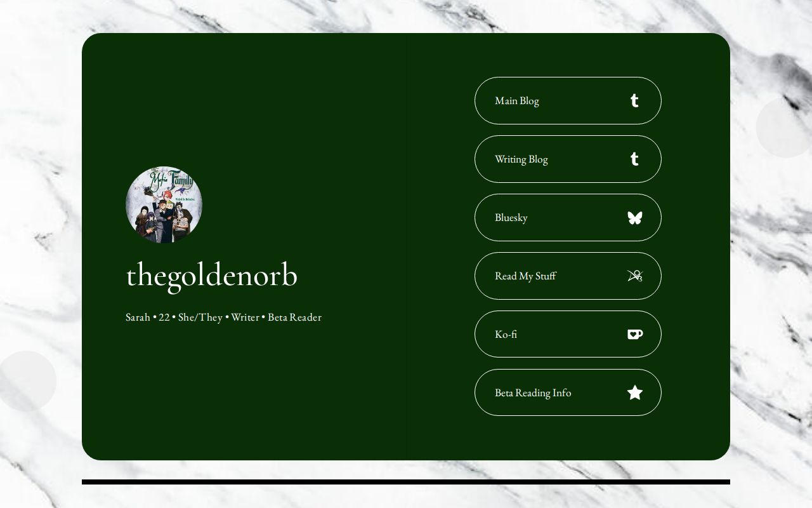Image resolution: width=812 pixels, height=508 pixels.
Task: Click the AO3 icon beside Read My Stuff
Action: pos(635,276)
